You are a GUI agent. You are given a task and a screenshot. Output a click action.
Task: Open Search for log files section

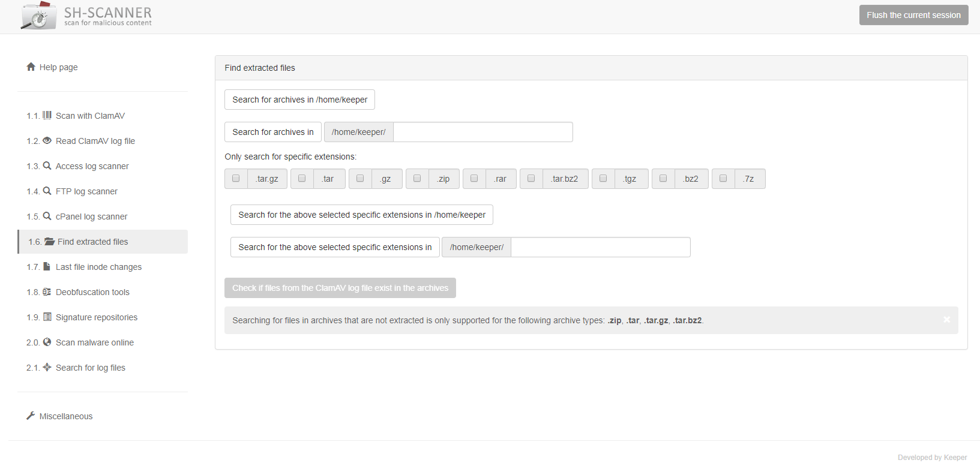coord(103,368)
